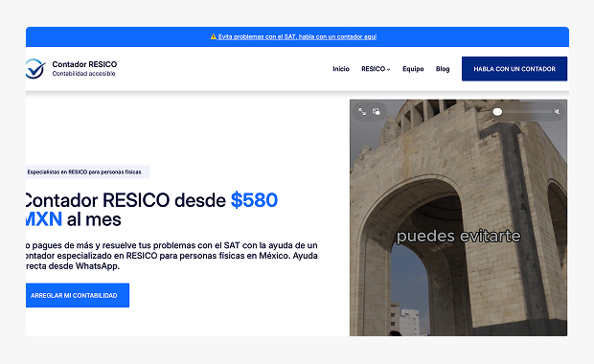This screenshot has height=364, width=594.
Task: Click the monument video to play or pause
Action: point(458,217)
